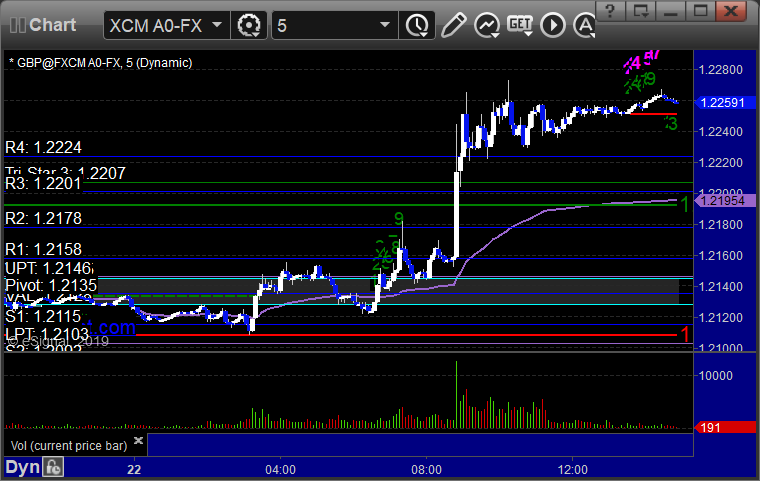The width and height of the screenshot is (760, 481).
Task: Close the chart window with red X
Action: (x=731, y=11)
